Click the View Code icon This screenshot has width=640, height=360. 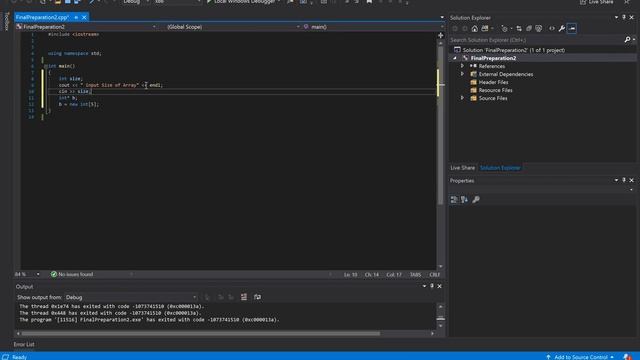[x=552, y=29]
